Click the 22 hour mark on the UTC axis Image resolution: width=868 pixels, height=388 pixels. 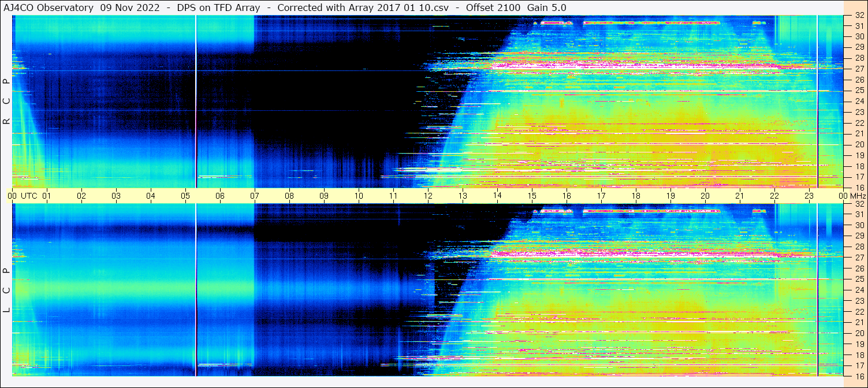coord(774,196)
